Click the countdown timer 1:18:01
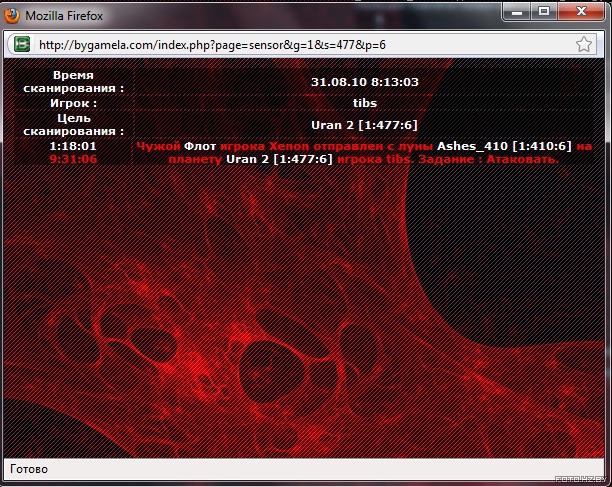612x487 pixels. click(73, 146)
